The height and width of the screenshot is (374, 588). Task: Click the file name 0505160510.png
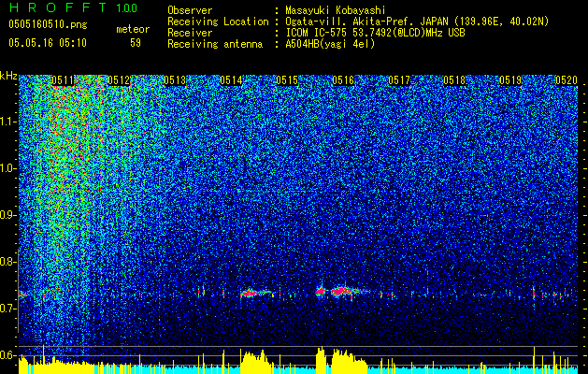click(x=48, y=24)
